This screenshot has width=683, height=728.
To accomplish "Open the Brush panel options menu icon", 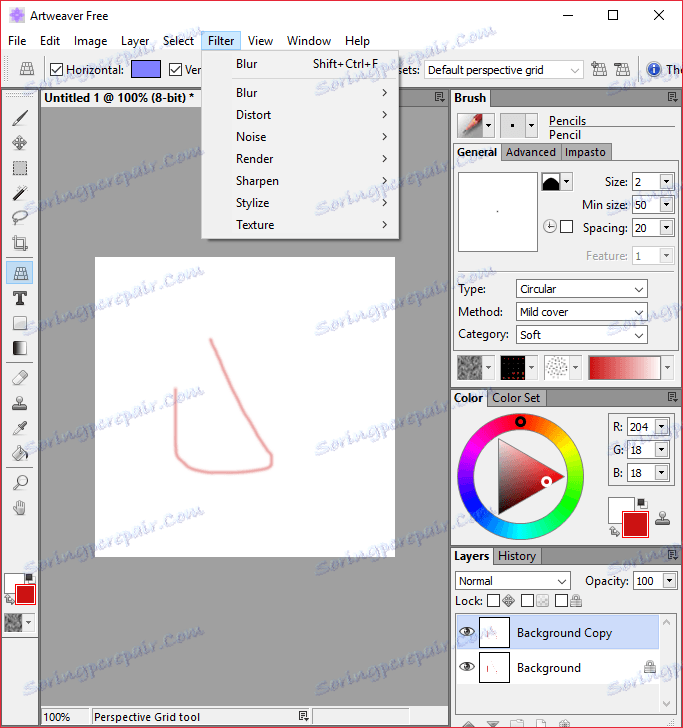I will tap(672, 97).
